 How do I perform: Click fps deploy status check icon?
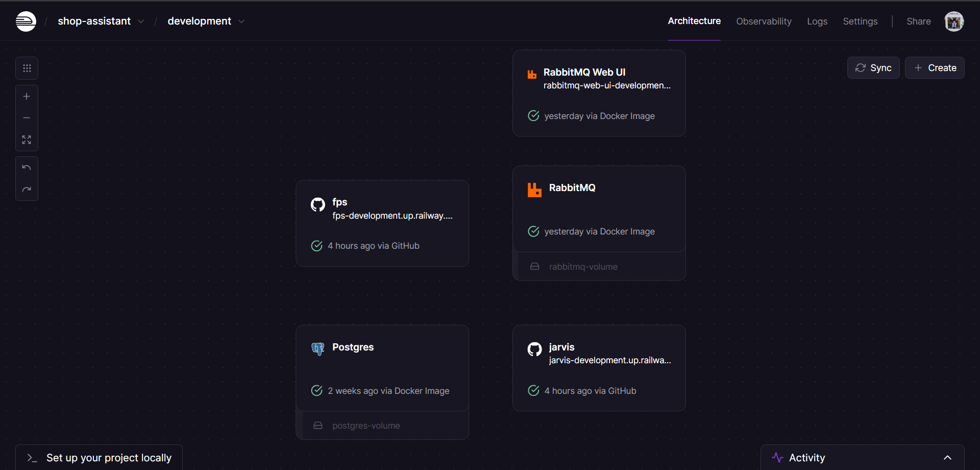coord(316,246)
